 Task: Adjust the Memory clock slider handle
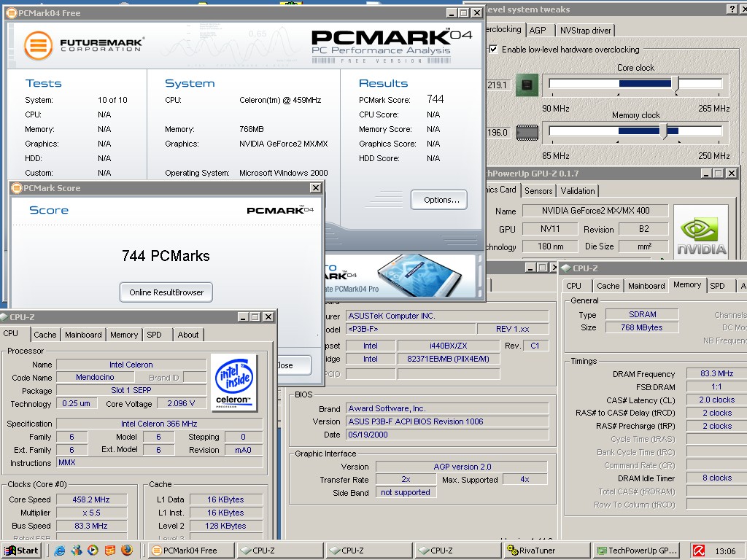tap(664, 131)
